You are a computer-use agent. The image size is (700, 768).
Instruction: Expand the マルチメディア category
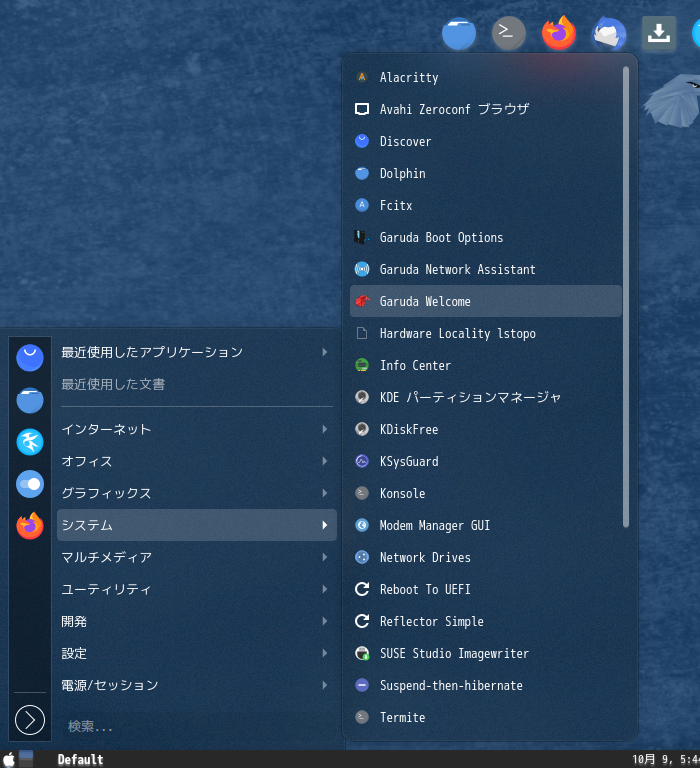pos(196,557)
